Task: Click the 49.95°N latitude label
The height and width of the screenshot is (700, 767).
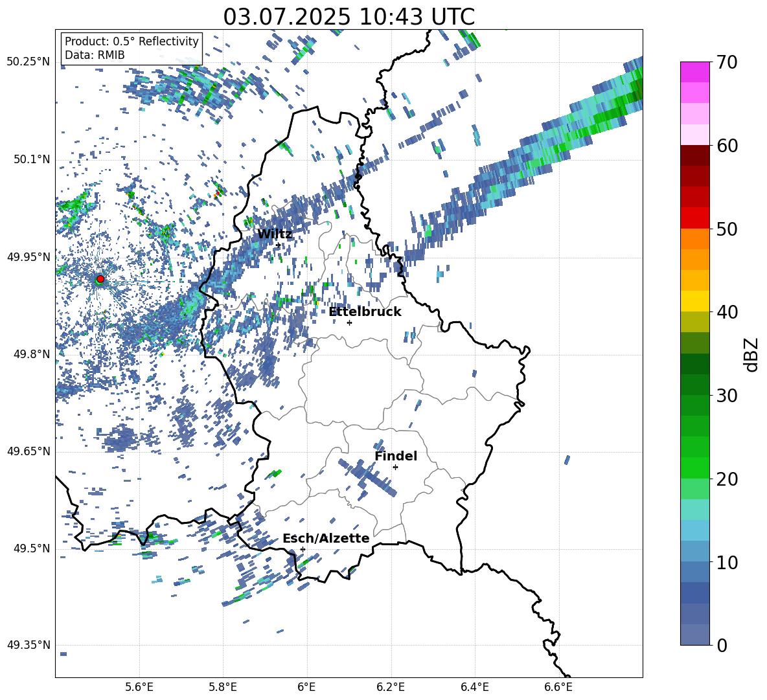Action: click(28, 256)
